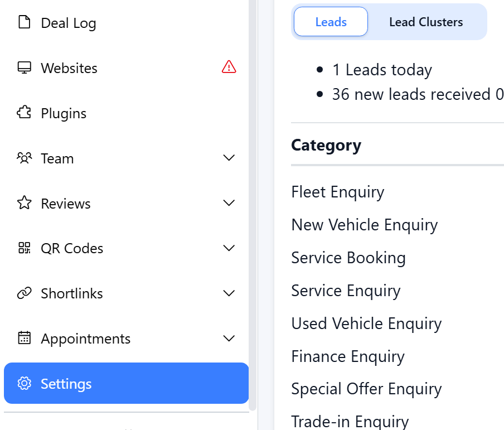
Task: Open the Fleet Enquiry category
Action: coord(337,192)
